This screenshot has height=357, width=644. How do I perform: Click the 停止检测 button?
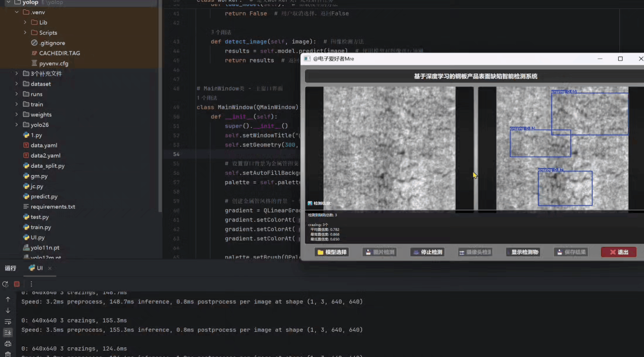coord(428,252)
